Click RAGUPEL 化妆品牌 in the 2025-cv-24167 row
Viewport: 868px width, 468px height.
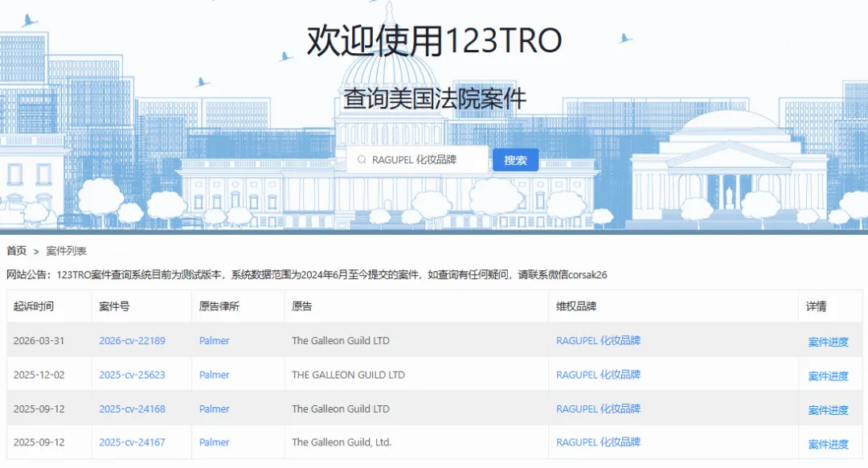pyautogui.click(x=599, y=442)
